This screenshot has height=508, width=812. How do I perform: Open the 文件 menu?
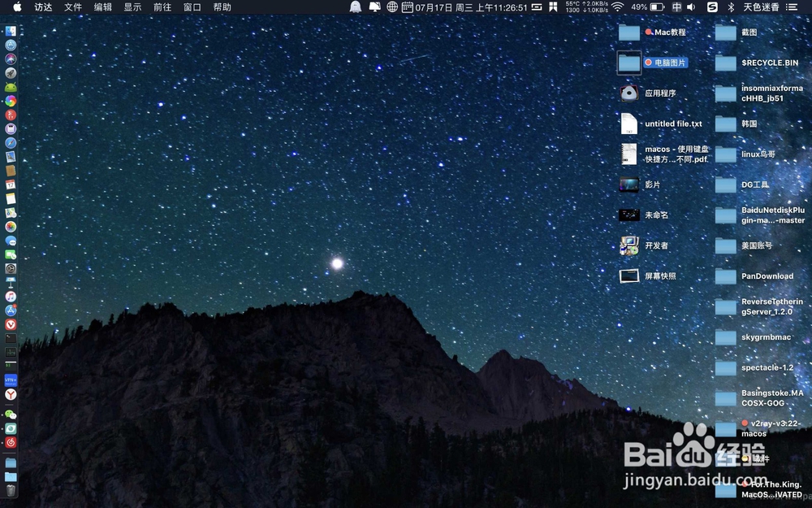pyautogui.click(x=73, y=7)
